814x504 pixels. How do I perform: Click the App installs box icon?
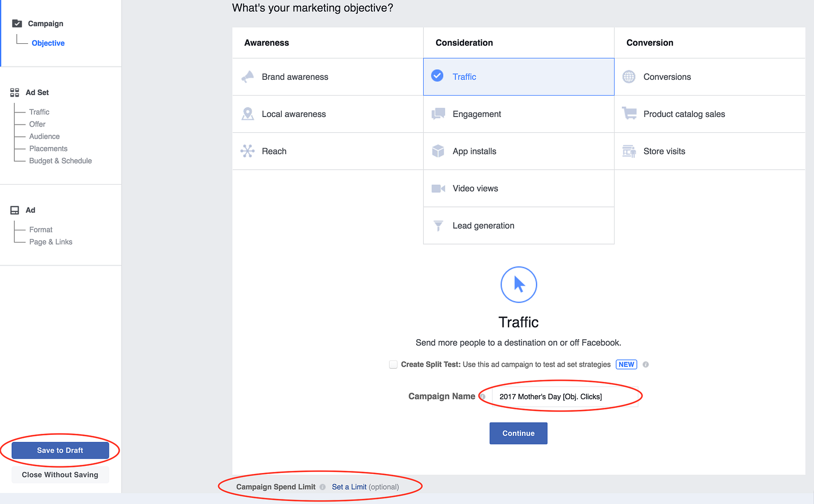click(438, 151)
